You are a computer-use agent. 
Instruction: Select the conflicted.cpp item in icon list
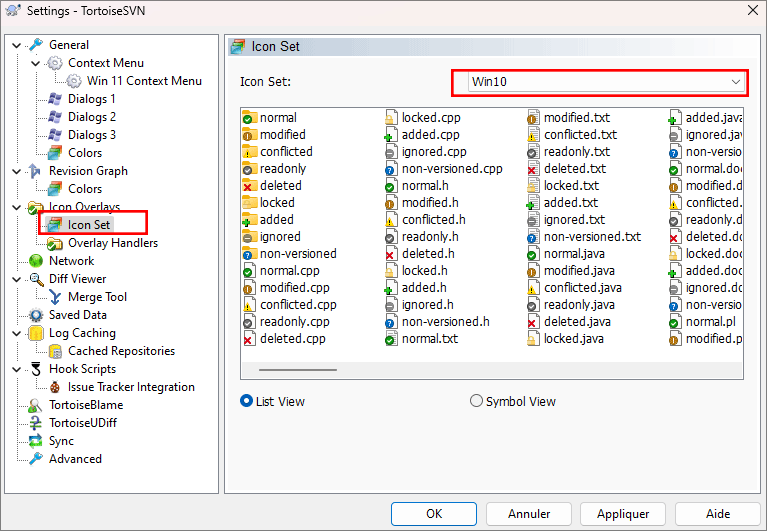click(298, 304)
